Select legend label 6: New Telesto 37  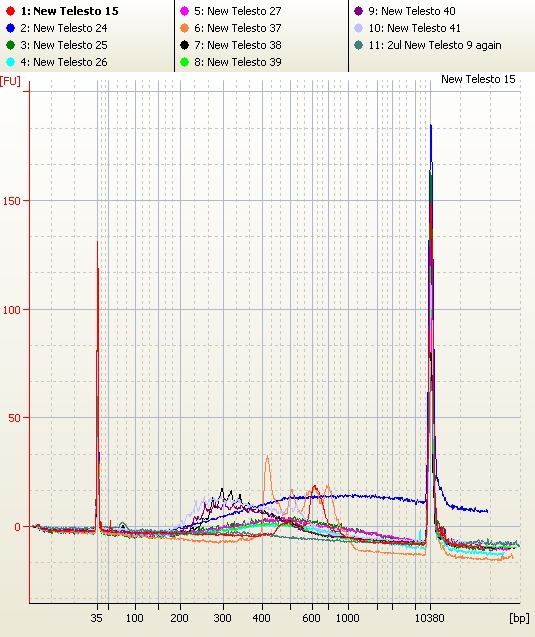[238, 28]
